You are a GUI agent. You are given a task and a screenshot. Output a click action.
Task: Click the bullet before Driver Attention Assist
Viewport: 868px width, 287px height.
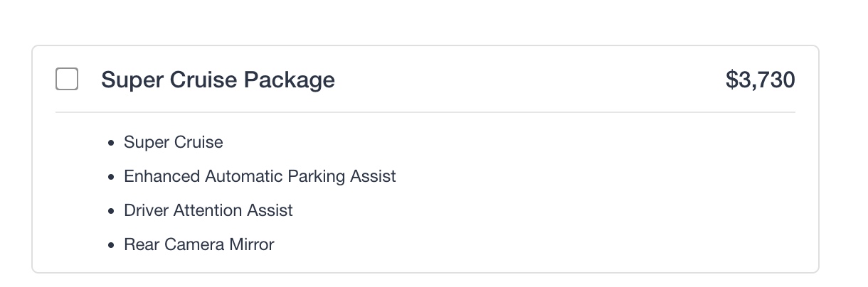pyautogui.click(x=111, y=211)
